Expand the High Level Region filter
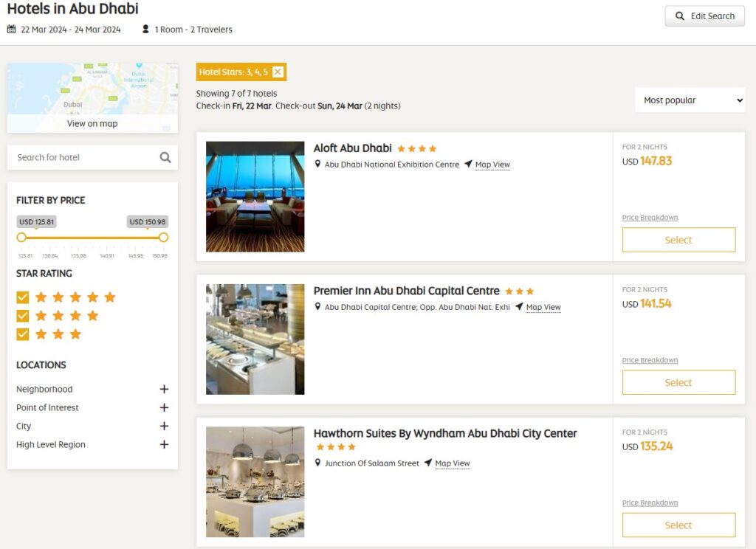 click(x=164, y=444)
